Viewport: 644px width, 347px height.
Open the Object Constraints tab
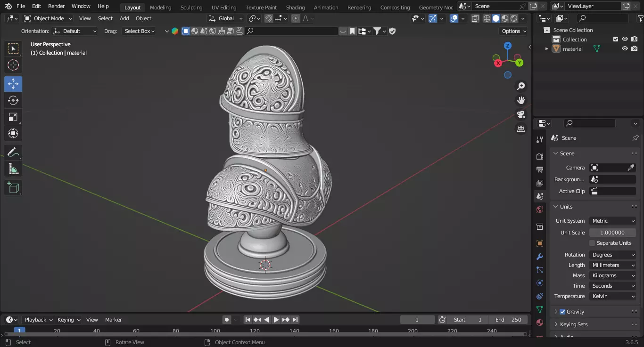coord(540,296)
